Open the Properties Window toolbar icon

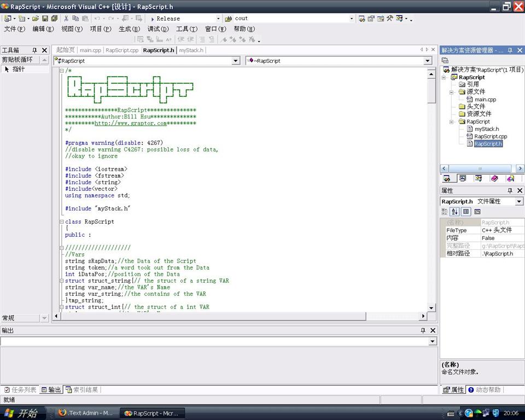pyautogui.click(x=371, y=19)
